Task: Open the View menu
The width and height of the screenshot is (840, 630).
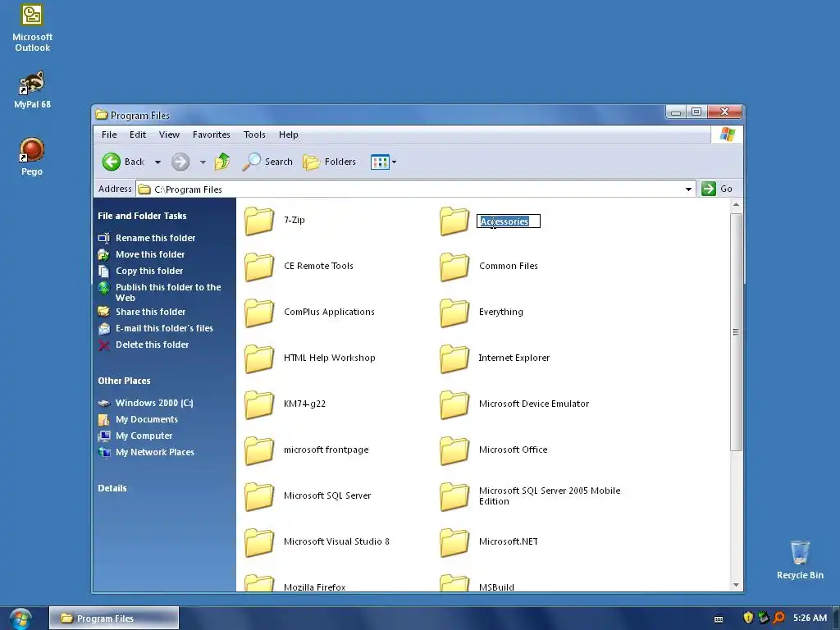Action: pos(169,135)
